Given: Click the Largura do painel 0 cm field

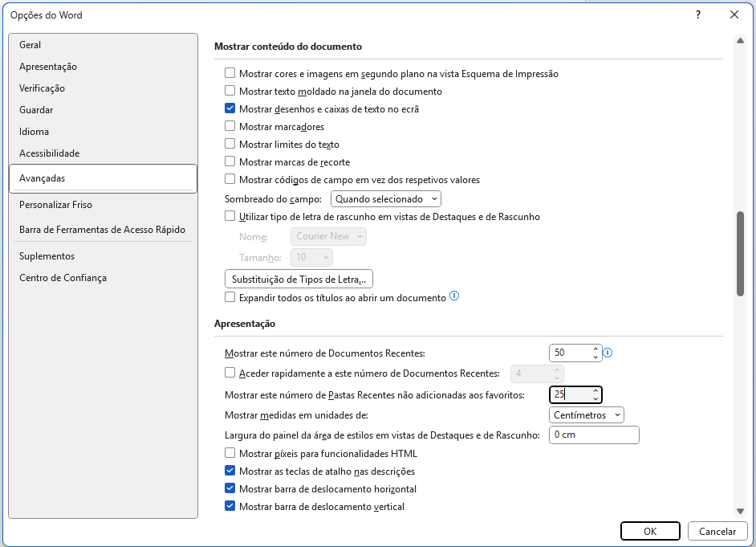Looking at the screenshot, I should point(594,435).
